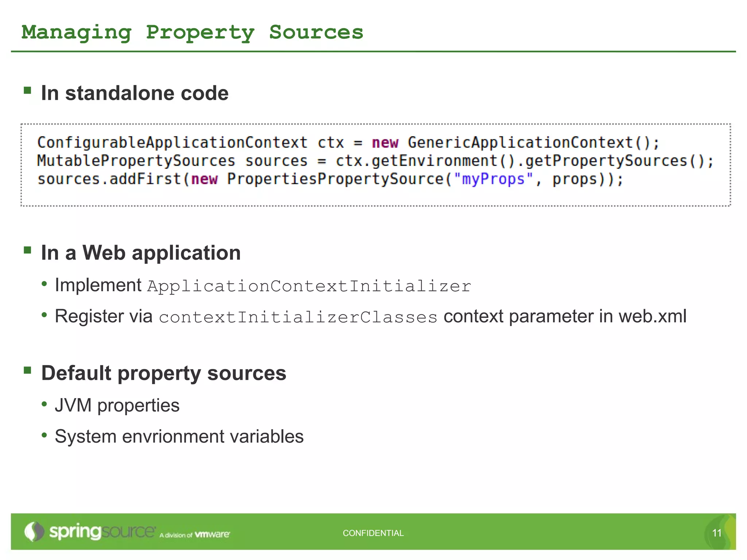Click the MutablePropertySources code line
The image size is (747, 560).
[x=375, y=161]
